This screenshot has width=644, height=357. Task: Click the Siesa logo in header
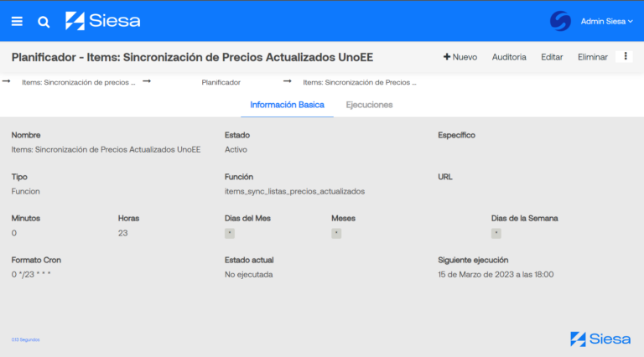pyautogui.click(x=102, y=21)
